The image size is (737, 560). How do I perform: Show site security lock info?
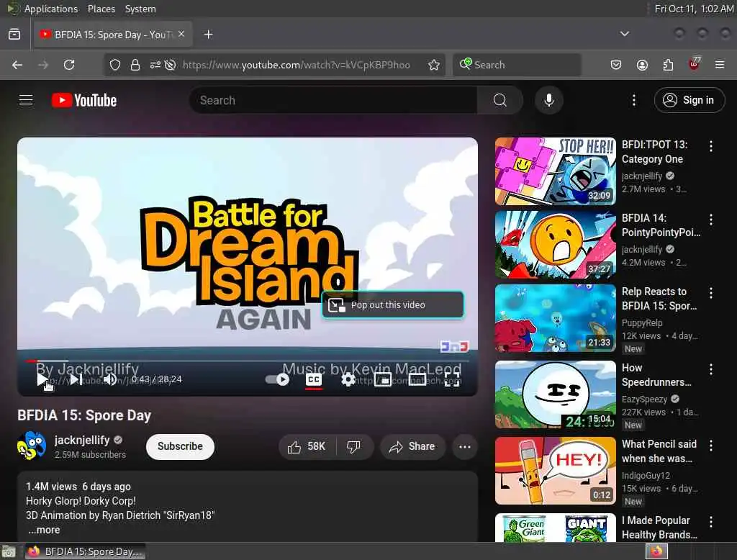[135, 65]
